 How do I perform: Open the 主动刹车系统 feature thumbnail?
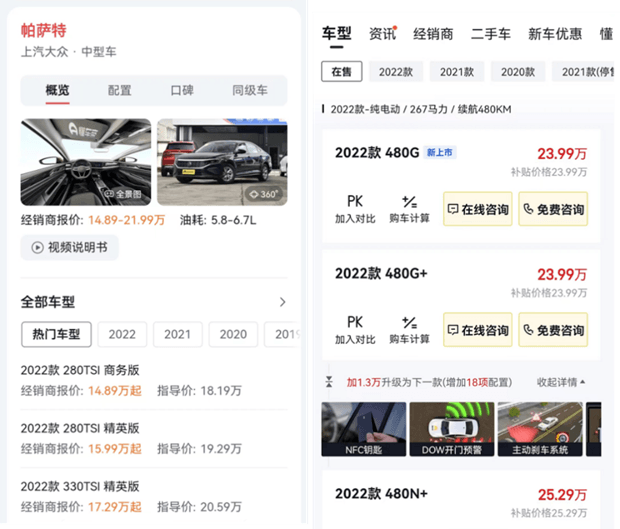(540, 429)
